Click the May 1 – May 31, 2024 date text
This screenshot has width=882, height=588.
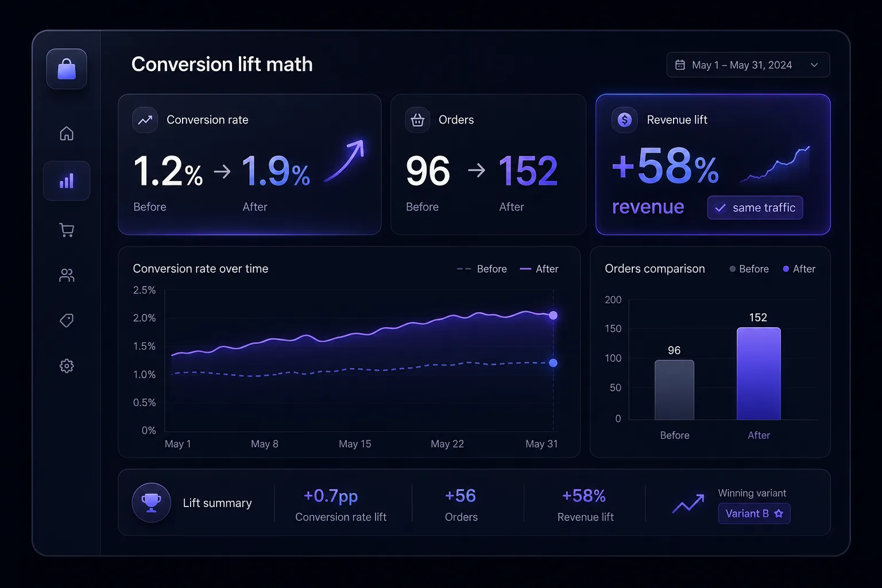(x=742, y=65)
